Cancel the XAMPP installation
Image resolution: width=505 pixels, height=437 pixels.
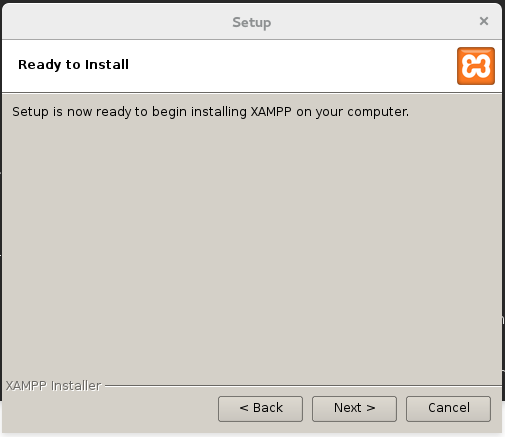coord(448,409)
